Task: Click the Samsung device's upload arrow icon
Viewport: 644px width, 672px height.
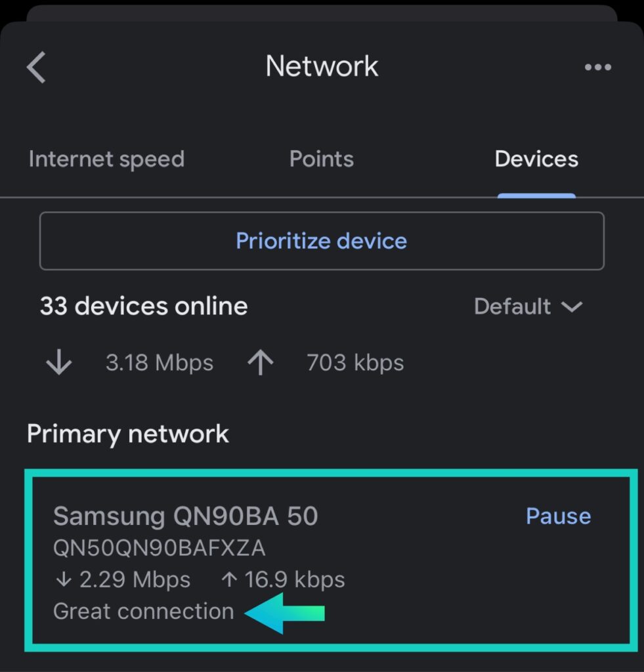Action: (x=229, y=580)
